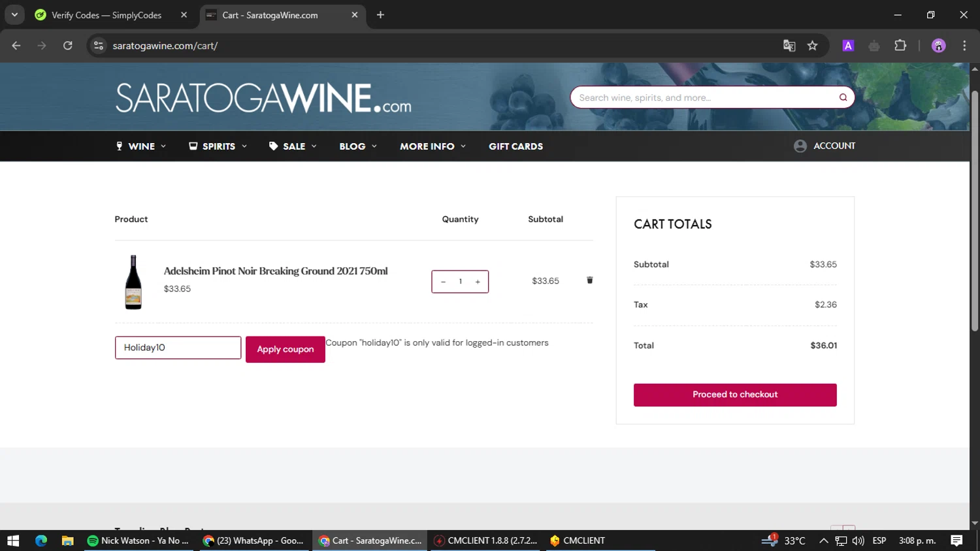Click the SaratogaWine.com logo
Image resolution: width=980 pixels, height=551 pixels.
click(263, 98)
